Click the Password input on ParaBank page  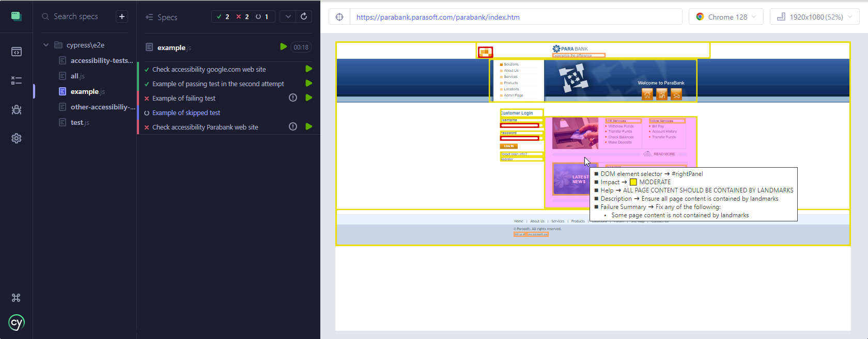520,138
